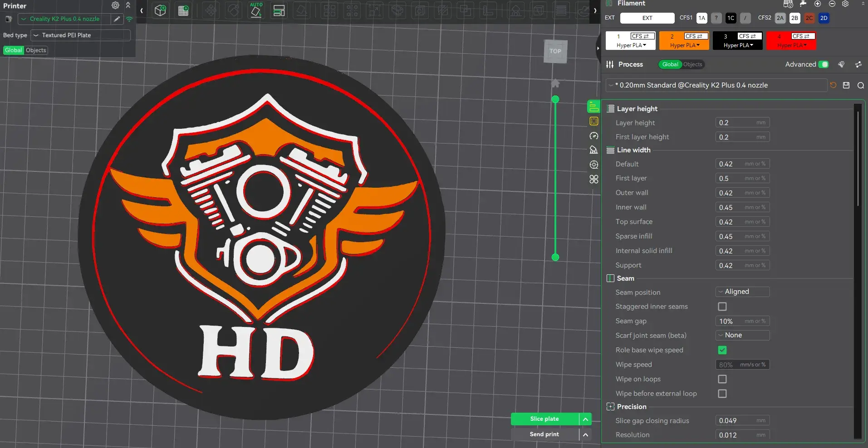This screenshot has width=868, height=448.
Task: Click the Layer height value field
Action: (742, 122)
